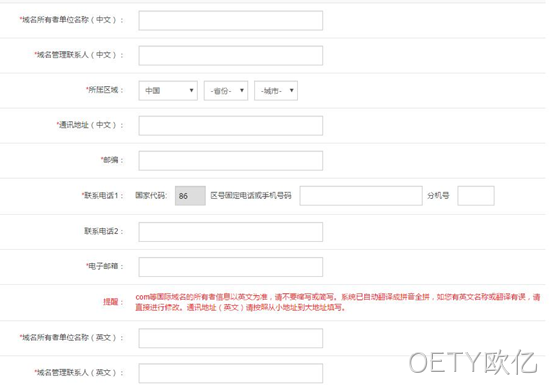Focus the 域名管理联系人（中文） text box
The height and width of the screenshot is (385, 550).
tap(230, 55)
